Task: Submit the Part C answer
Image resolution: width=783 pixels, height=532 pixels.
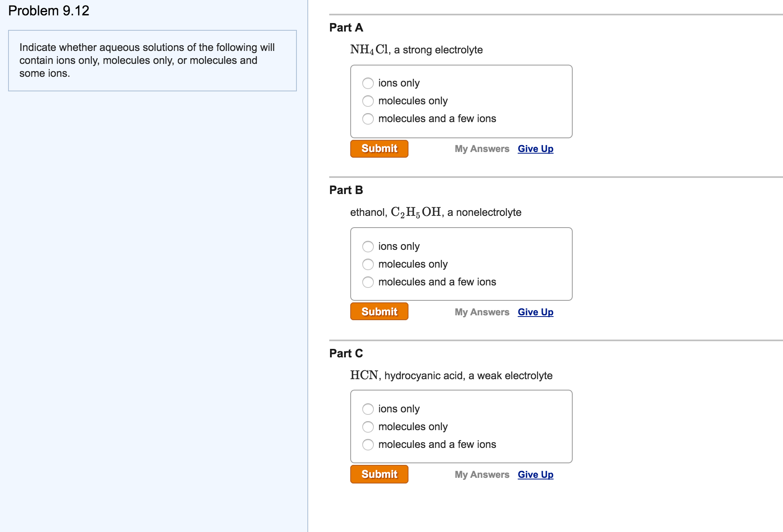Action: pos(379,474)
